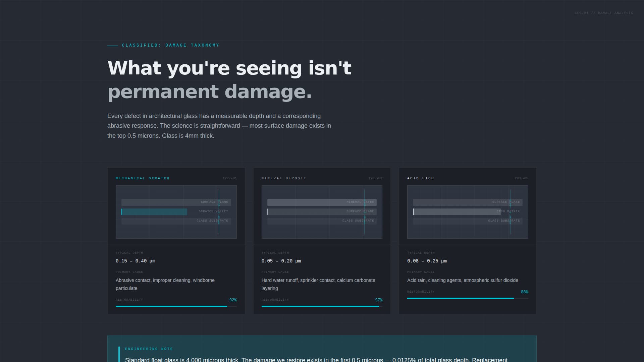The image size is (644, 362).
Task: Click the "ENGINEERING NOTE" heading
Action: 149,349
